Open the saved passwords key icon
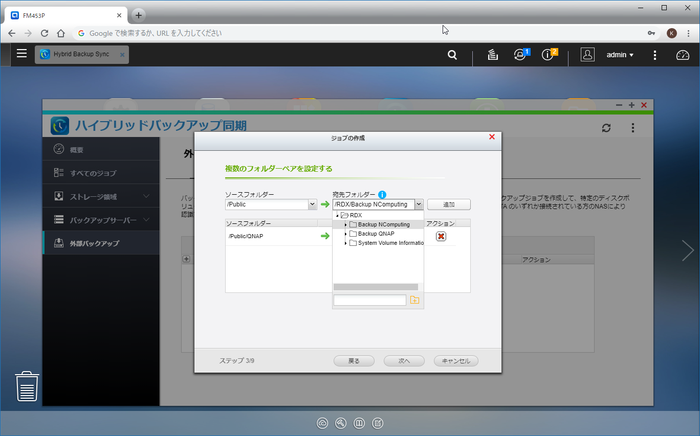Screen dimensions: 700x436 tap(651, 33)
